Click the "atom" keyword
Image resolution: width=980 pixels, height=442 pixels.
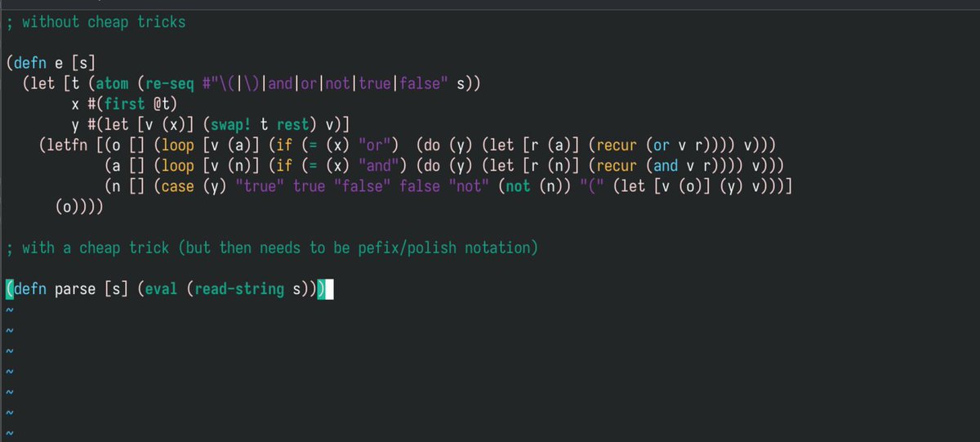[x=112, y=83]
